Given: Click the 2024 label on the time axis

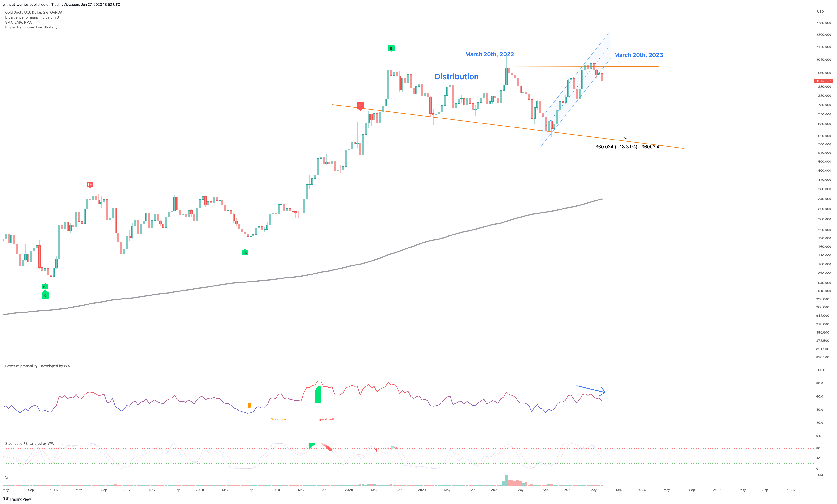Looking at the screenshot, I should (641, 490).
